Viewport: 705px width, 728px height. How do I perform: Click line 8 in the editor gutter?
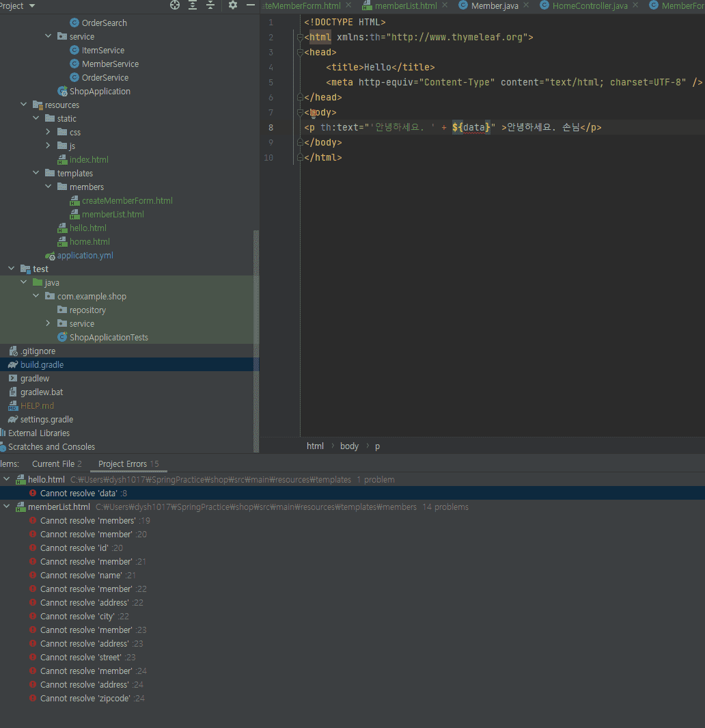(271, 127)
